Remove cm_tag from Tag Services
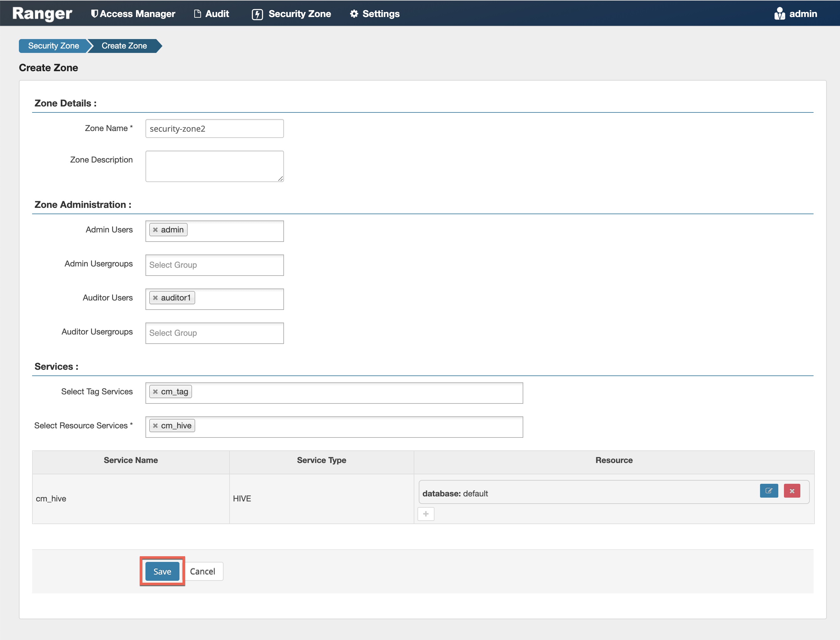 tap(155, 391)
